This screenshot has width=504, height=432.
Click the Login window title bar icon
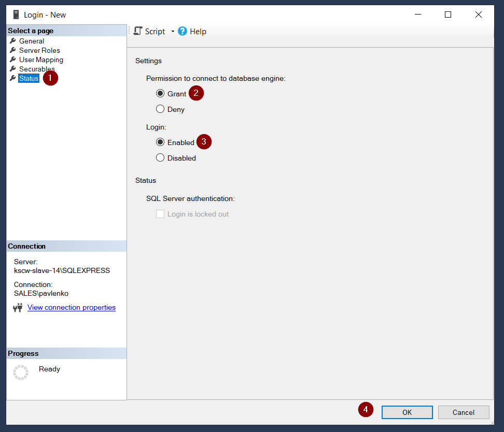point(16,15)
